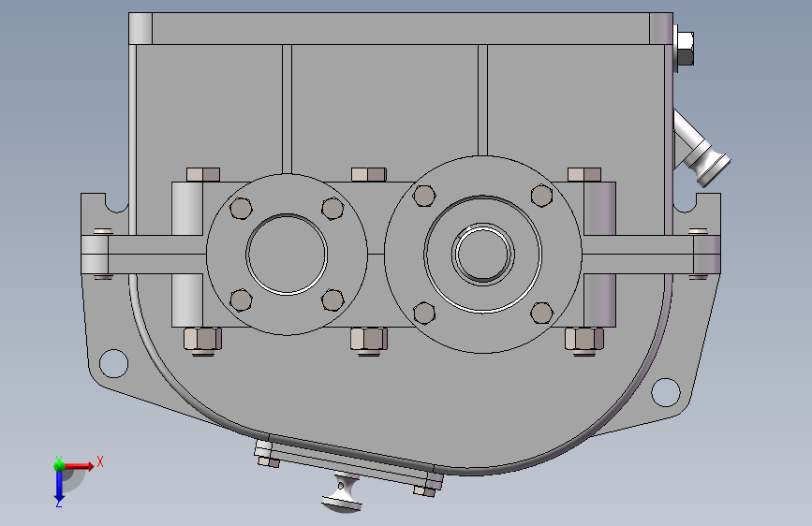Select the lower-middle hex bolt between covers
This screenshot has height=526, width=812.
pos(369,342)
